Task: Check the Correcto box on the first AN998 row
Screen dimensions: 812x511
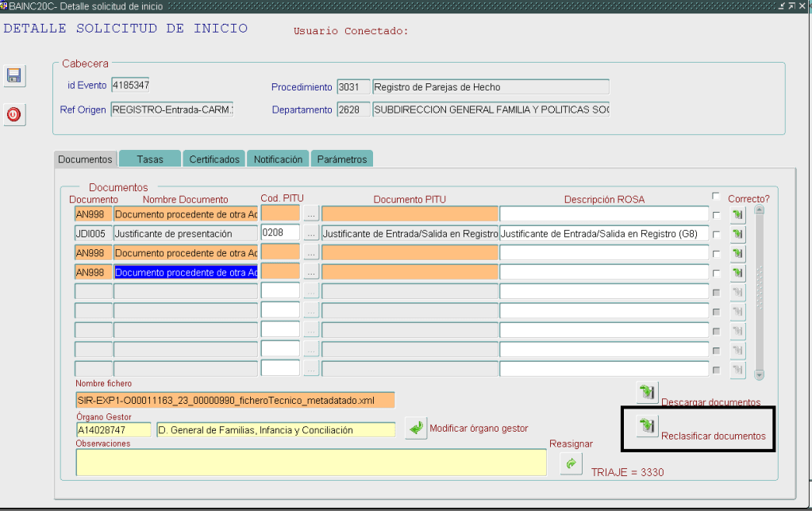Action: click(717, 215)
